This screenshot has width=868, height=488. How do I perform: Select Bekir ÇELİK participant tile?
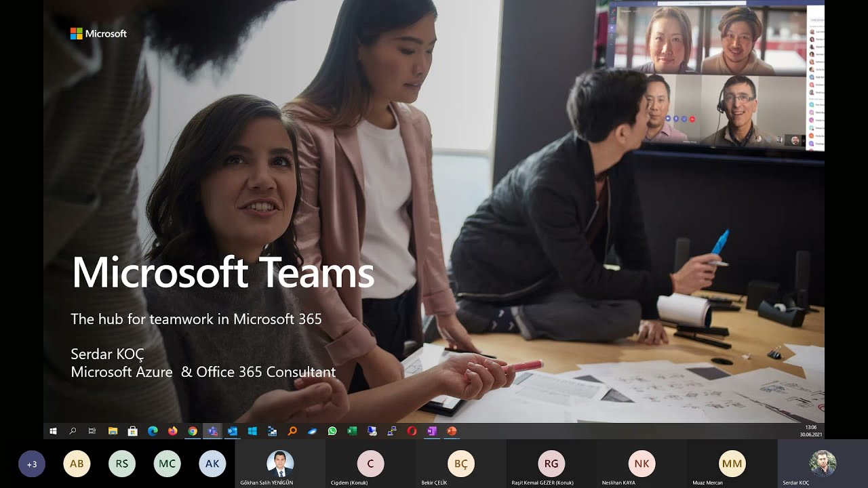461,464
